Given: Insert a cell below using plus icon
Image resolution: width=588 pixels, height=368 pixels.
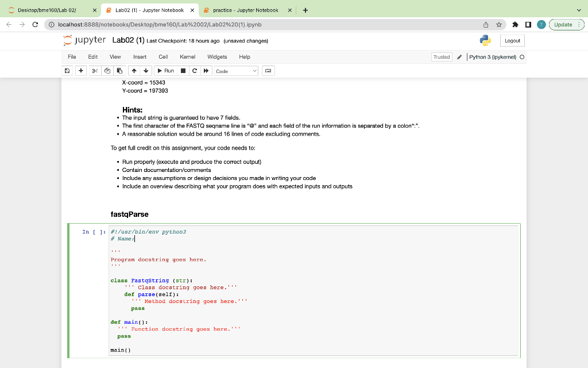Looking at the screenshot, I should [80, 71].
